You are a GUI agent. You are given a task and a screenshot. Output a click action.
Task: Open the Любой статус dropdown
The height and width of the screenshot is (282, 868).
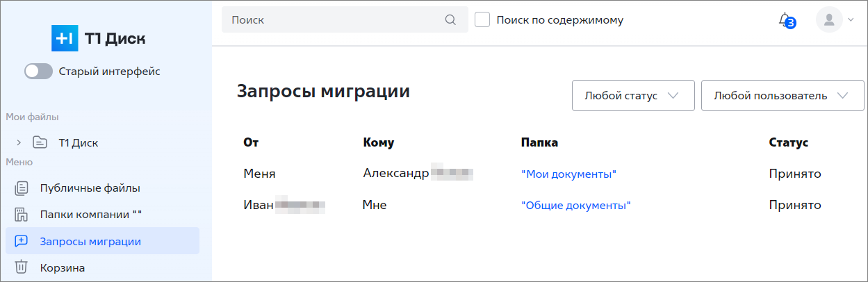[633, 95]
